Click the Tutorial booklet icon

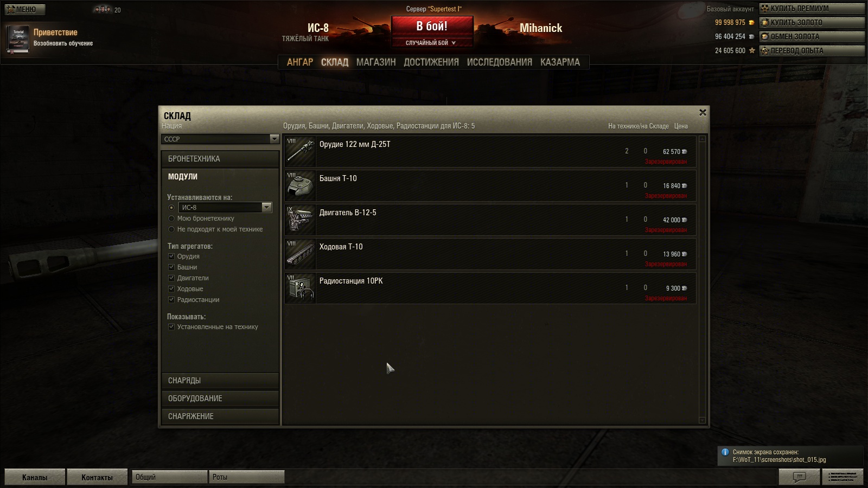(18, 40)
